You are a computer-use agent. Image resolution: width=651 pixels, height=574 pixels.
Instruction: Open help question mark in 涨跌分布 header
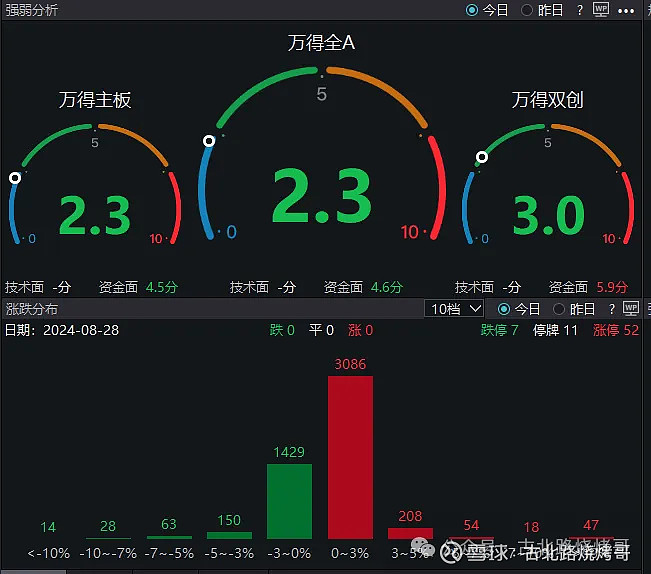[612, 309]
